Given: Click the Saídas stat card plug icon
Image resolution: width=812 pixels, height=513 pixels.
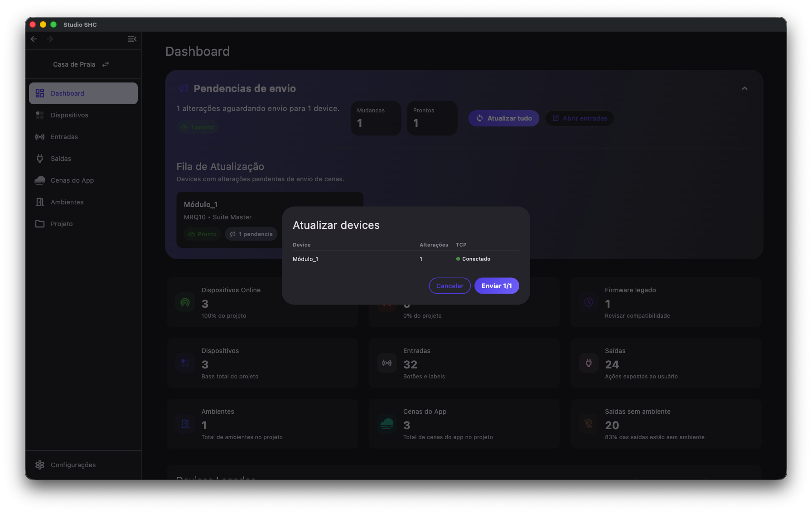Looking at the screenshot, I should point(589,363).
